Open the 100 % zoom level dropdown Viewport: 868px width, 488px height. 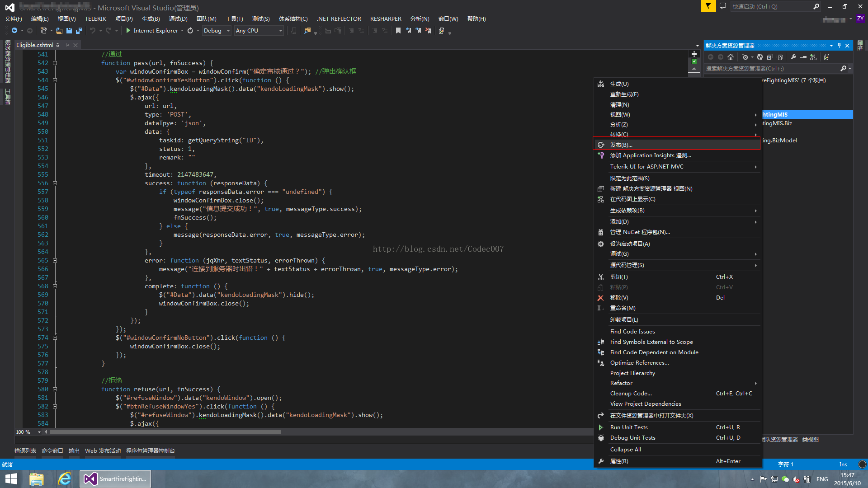[x=39, y=432]
